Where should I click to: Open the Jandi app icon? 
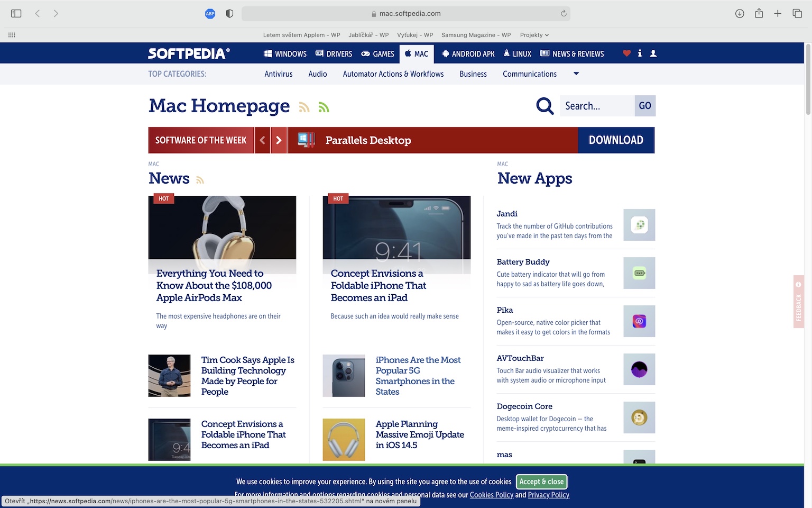(639, 225)
